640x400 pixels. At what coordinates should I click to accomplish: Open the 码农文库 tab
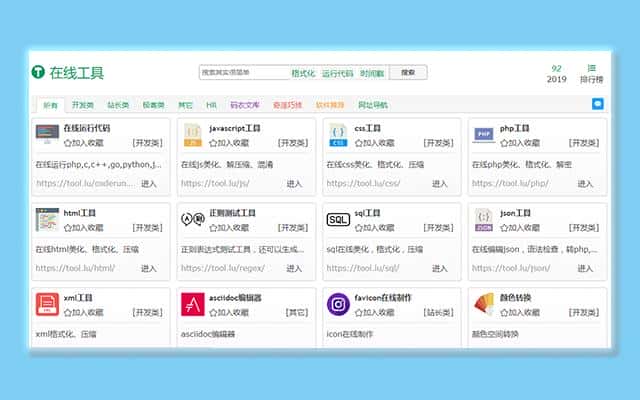coord(245,105)
